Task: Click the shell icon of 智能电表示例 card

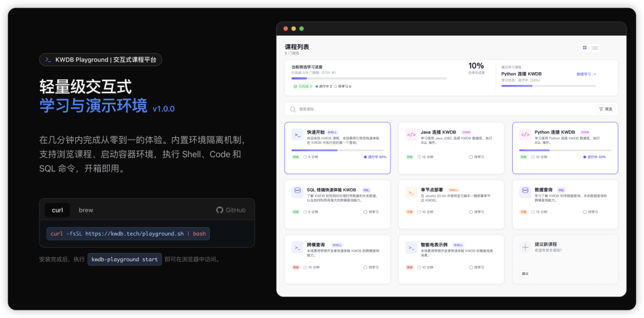Action: point(411,247)
